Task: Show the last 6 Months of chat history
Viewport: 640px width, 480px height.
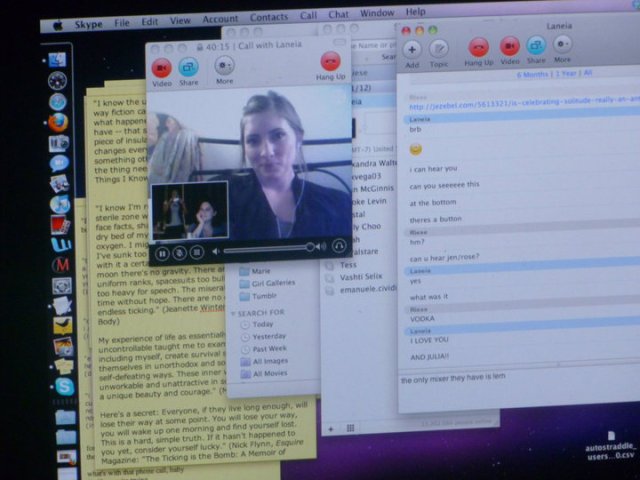Action: (532, 75)
